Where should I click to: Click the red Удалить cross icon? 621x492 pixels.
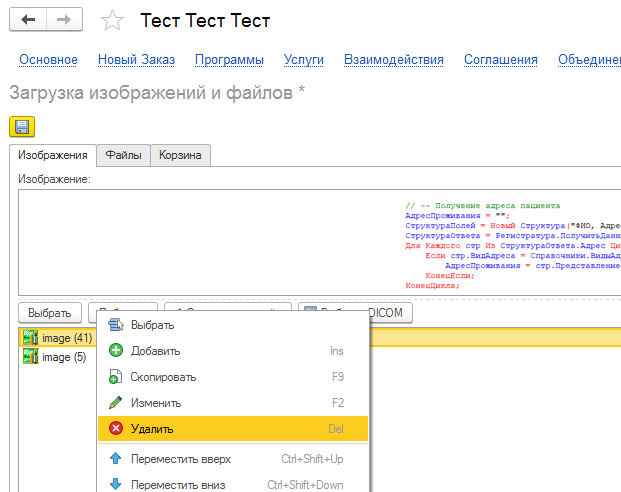coord(115,429)
